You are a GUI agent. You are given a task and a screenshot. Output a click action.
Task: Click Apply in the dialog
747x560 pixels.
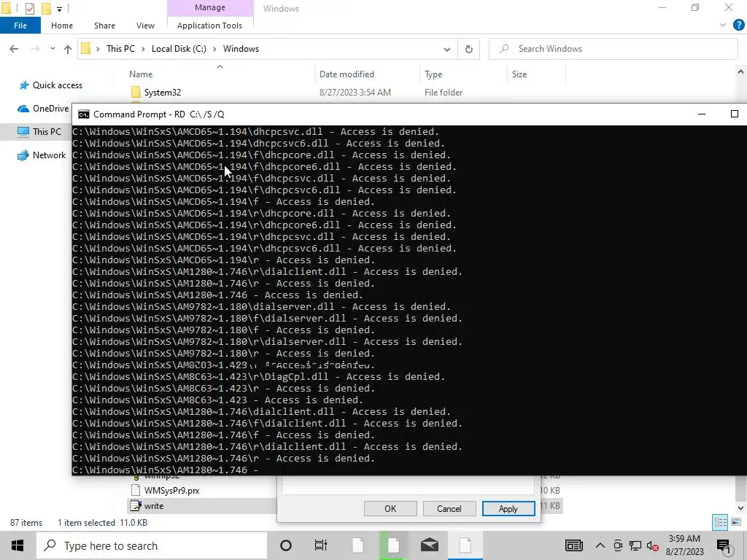tap(508, 508)
